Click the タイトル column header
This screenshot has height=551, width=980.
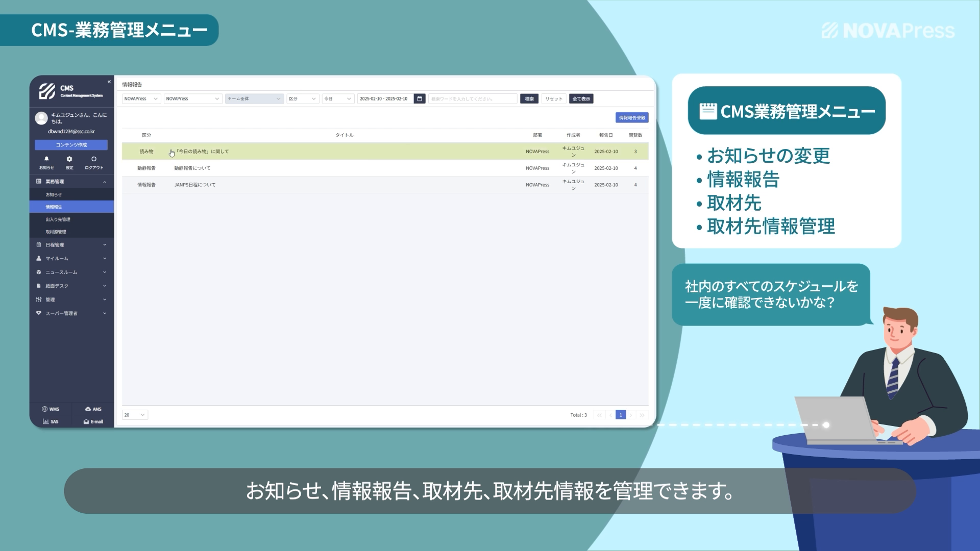[x=345, y=135]
